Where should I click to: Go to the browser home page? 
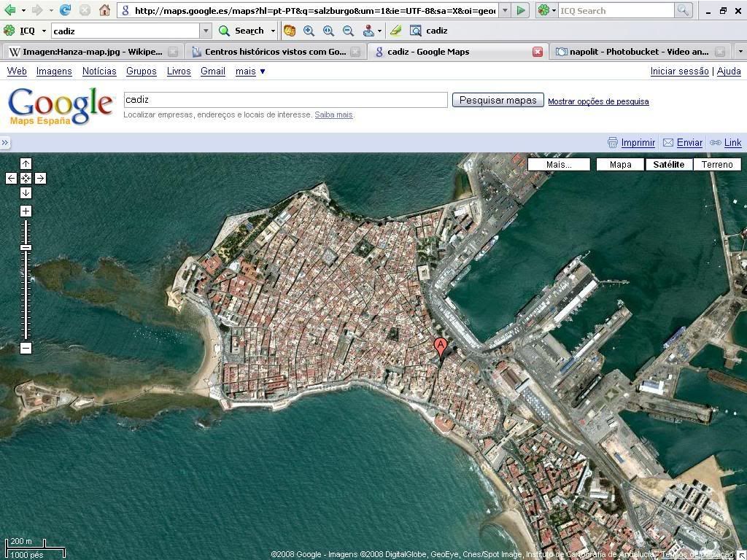[104, 10]
